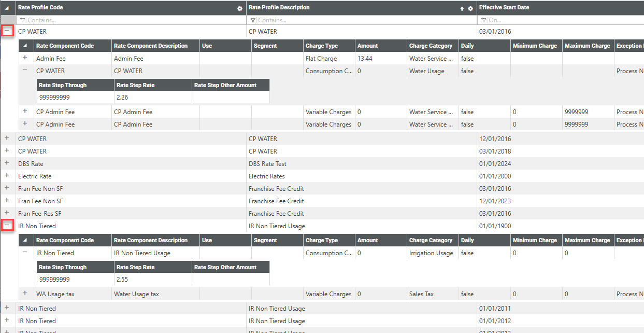The height and width of the screenshot is (333, 644).
Task: Collapse the CP WATER rate component row
Action: [x=25, y=71]
